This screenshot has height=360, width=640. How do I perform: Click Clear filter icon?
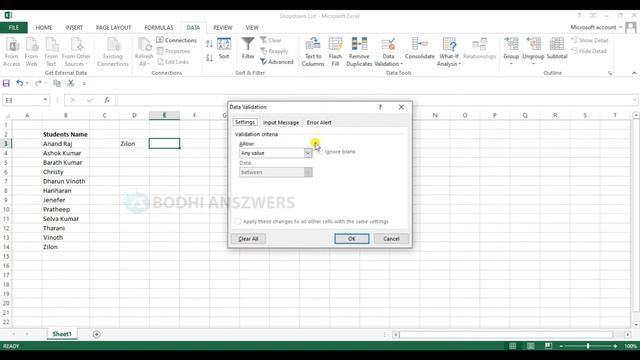coord(271,40)
